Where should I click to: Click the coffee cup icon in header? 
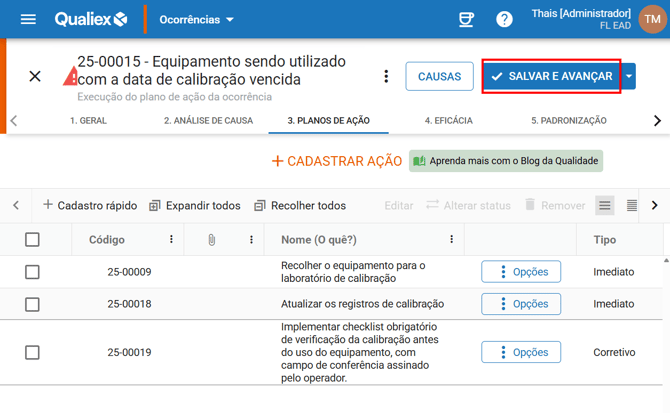466,19
